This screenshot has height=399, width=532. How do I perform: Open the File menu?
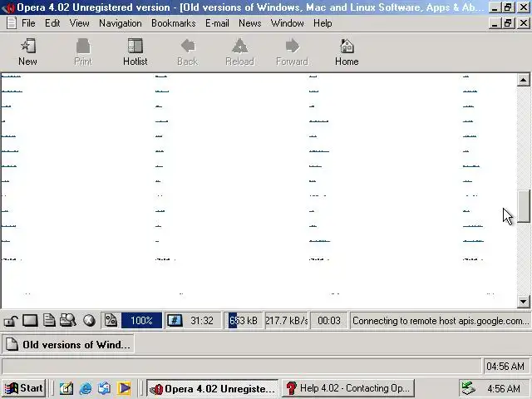[x=28, y=23]
